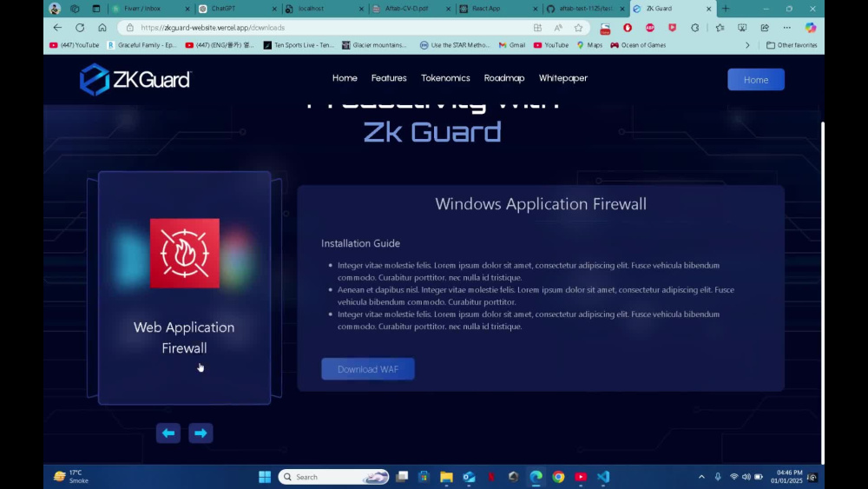Open Graceful Family bookmark

[141, 45]
